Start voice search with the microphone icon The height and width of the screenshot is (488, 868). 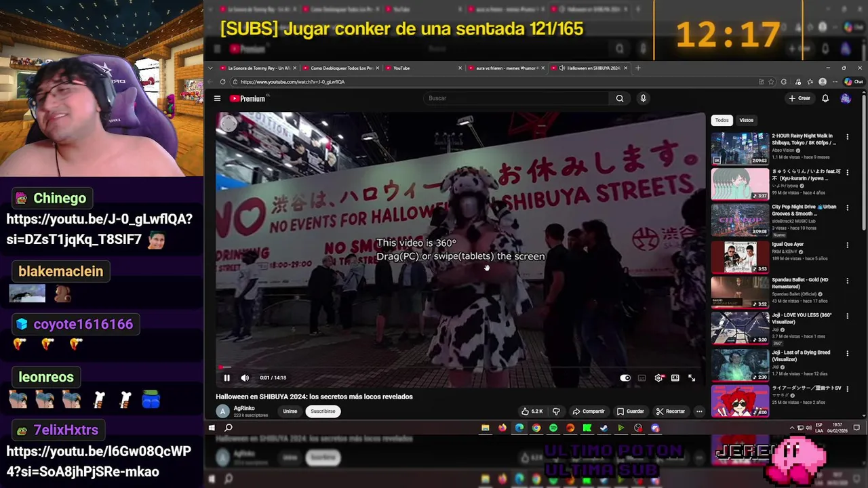(x=643, y=98)
